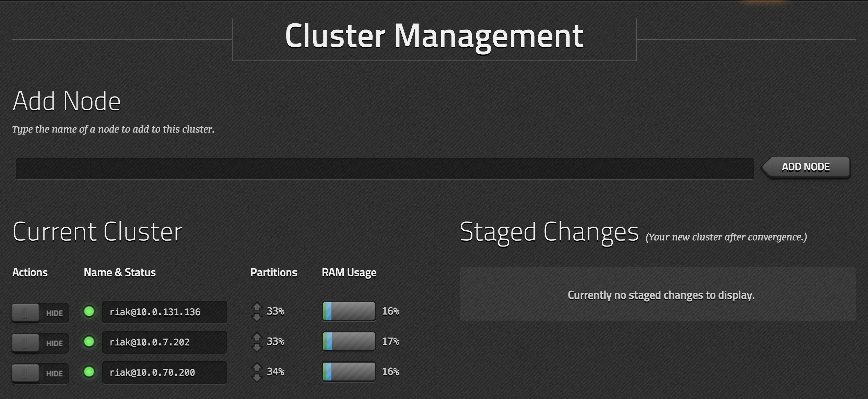Click the green status light of riak@10.0.7.202
Screen dimensions: 868x399
[89, 342]
